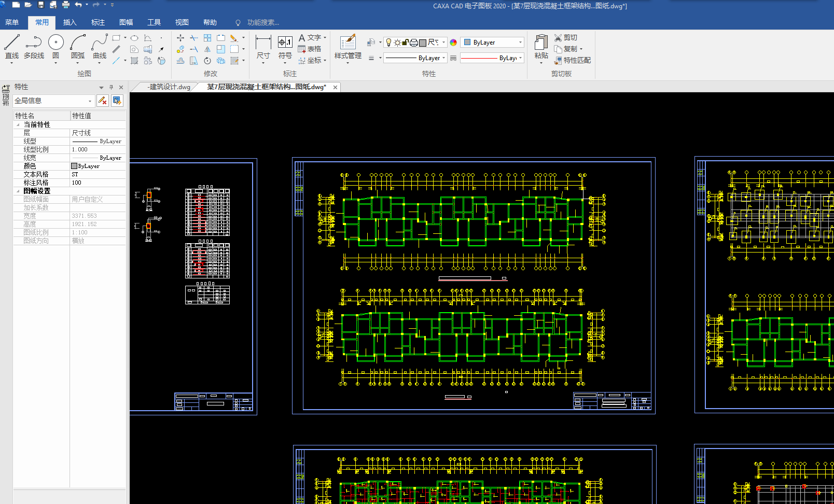The image size is (834, 504).
Task: Toggle the layer lock icon
Action: 406,43
